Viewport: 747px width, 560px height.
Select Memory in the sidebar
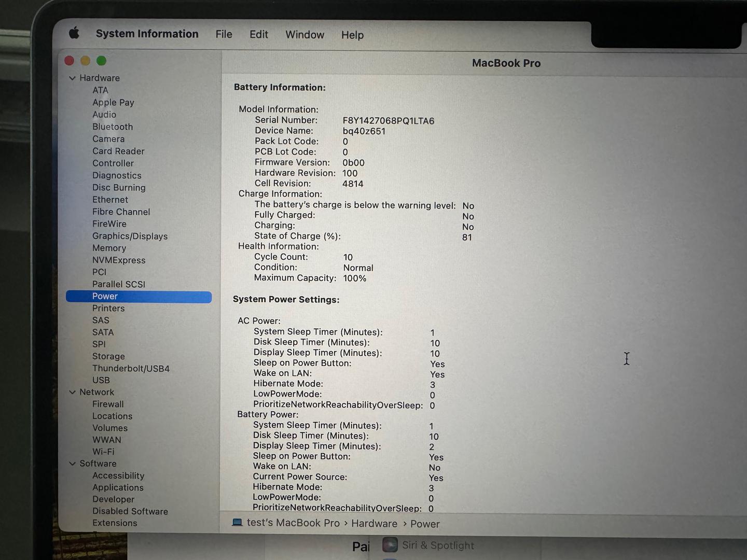(109, 248)
